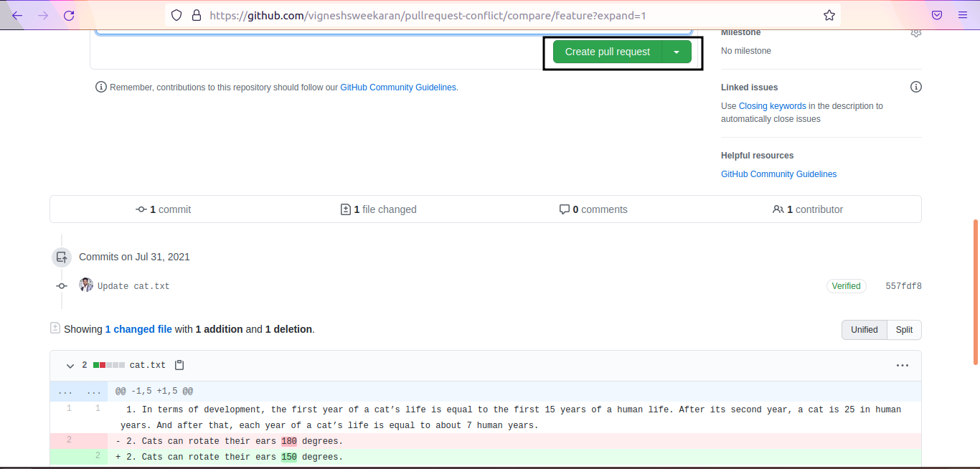View the 1 commit in this comparison
The width and height of the screenshot is (980, 469).
tap(163, 209)
